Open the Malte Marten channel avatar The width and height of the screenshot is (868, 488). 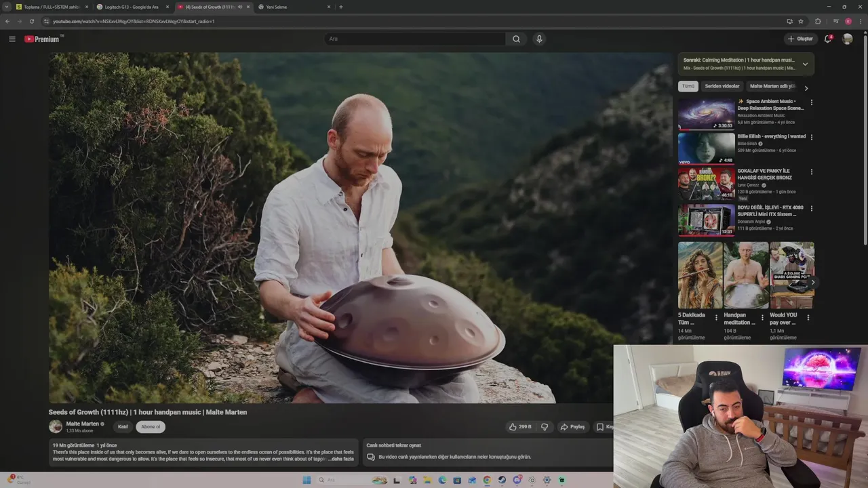coord(55,426)
